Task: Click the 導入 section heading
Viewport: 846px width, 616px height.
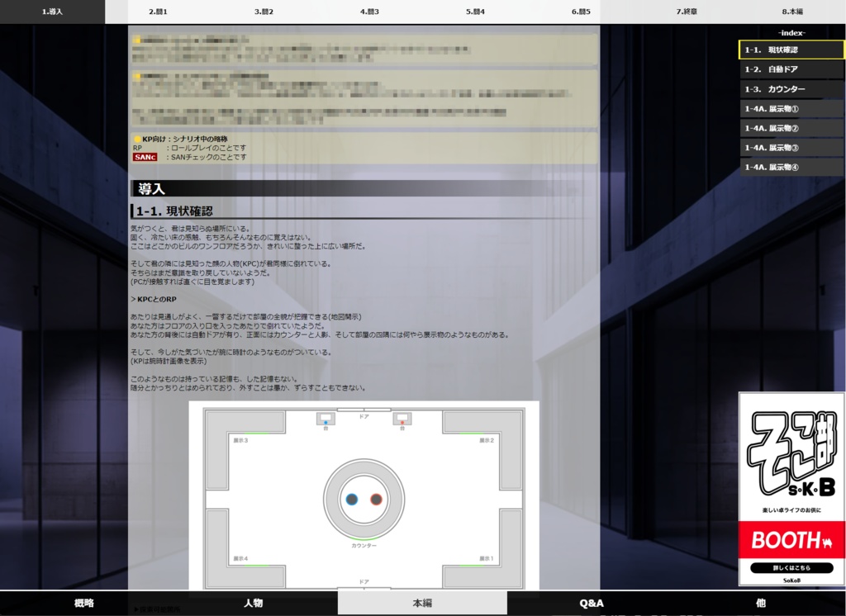Action: coord(152,189)
